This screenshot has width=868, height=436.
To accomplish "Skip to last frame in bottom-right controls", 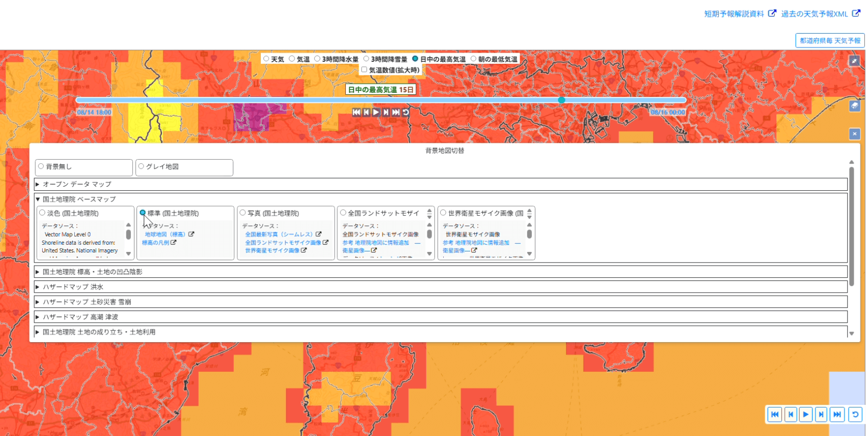I will click(x=837, y=415).
